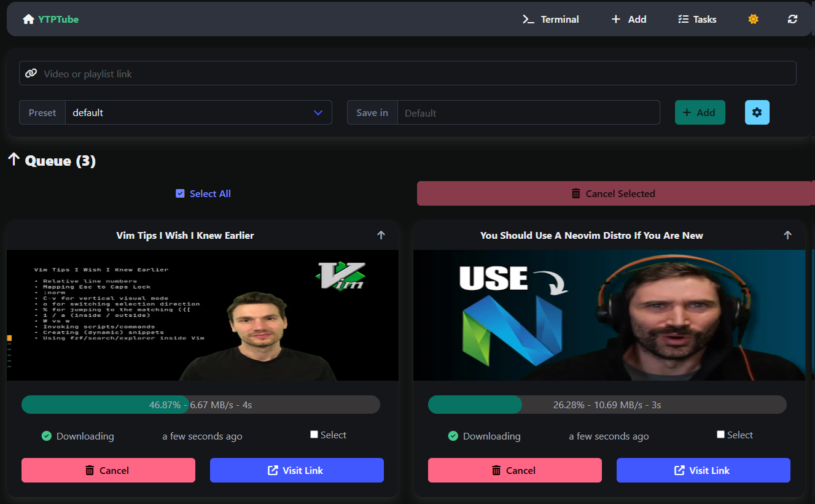Image resolution: width=815 pixels, height=504 pixels.
Task: Click the Downloading status on the Vim Tips card
Action: 78,436
